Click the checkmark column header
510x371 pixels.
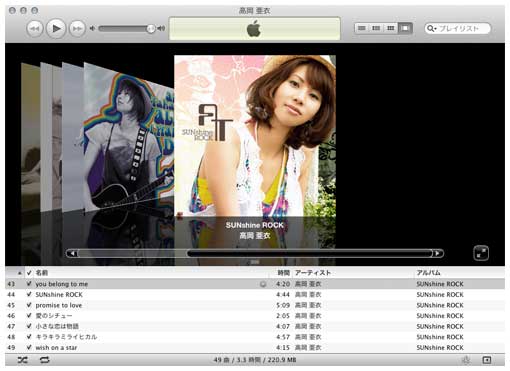pos(29,273)
